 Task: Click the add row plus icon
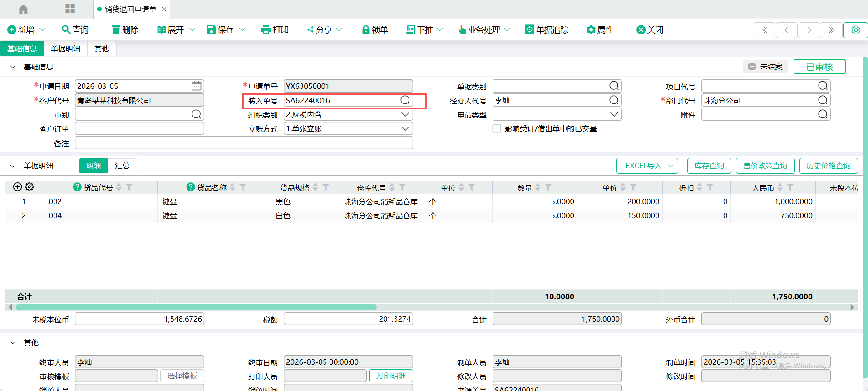coord(17,187)
